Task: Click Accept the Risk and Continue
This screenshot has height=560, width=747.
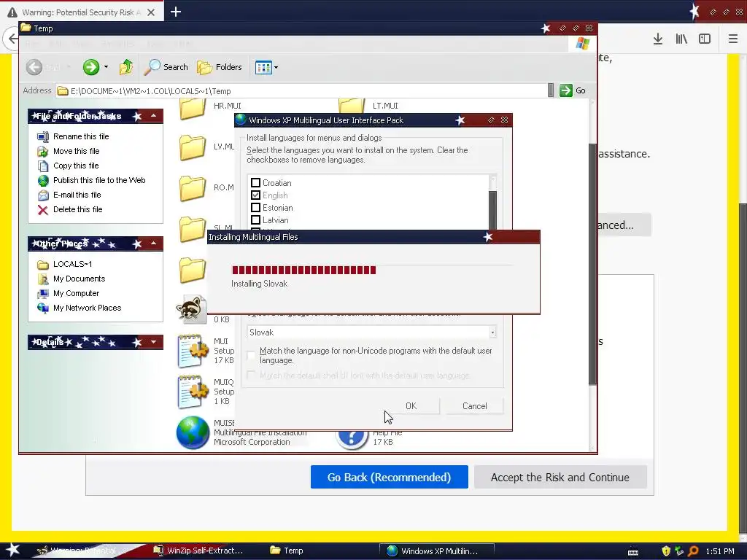Action: coord(560,477)
